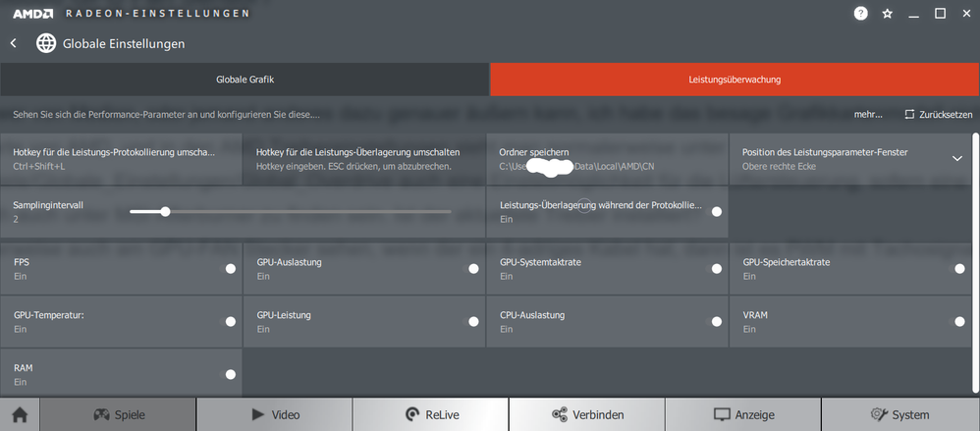Toggle GPU-Systemtaktrate monitoring
The image size is (980, 431).
(x=716, y=269)
